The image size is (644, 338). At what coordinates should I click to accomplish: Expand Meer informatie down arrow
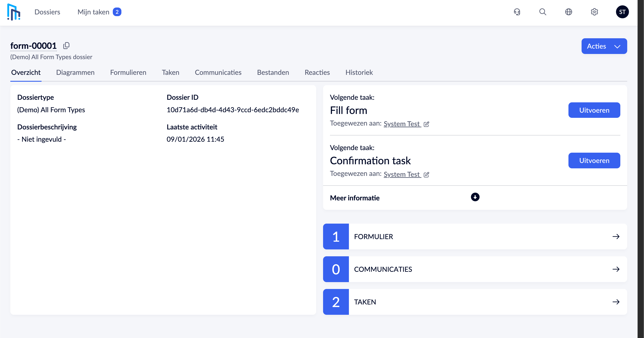pos(475,197)
